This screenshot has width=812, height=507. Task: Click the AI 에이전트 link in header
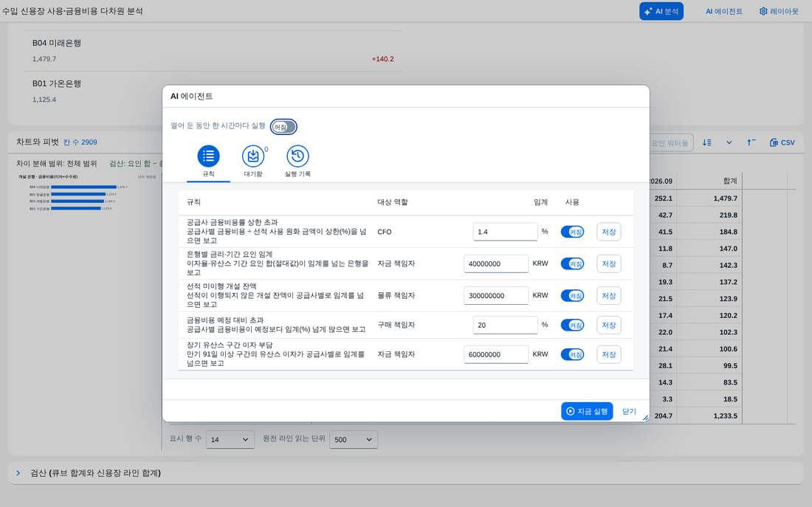pos(723,11)
